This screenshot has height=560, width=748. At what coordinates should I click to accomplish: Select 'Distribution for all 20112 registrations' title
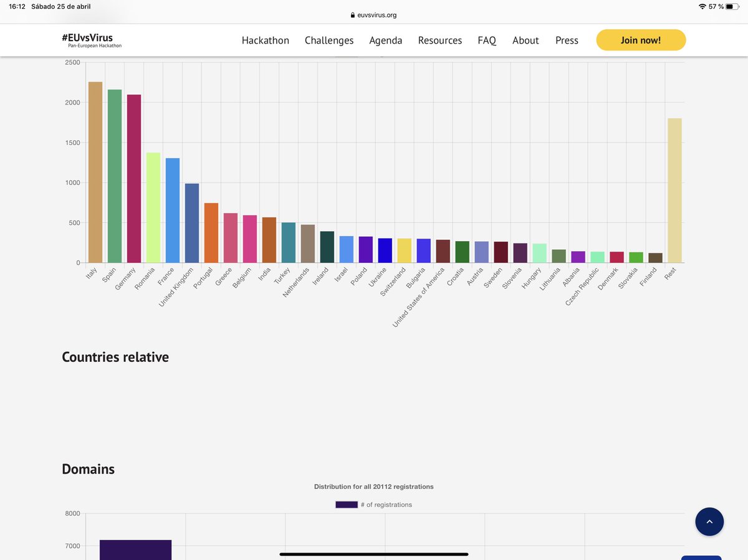click(x=374, y=486)
